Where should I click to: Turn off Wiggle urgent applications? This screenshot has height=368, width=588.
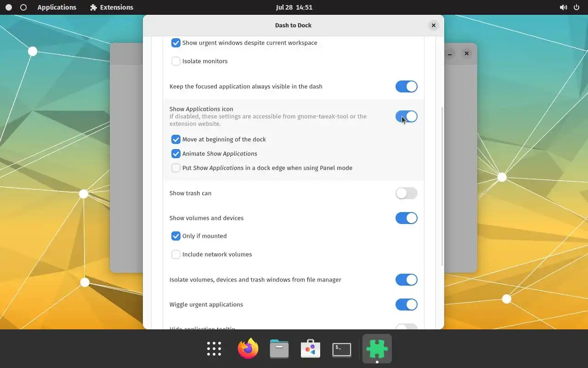[407, 305]
